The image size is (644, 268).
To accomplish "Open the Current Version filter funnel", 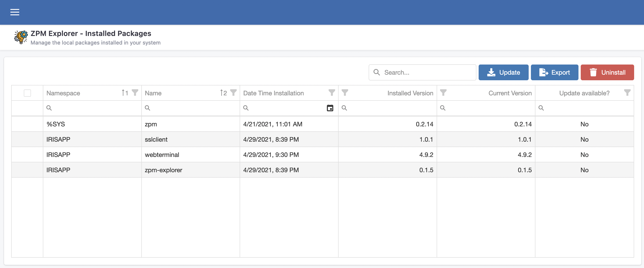I will 443,93.
